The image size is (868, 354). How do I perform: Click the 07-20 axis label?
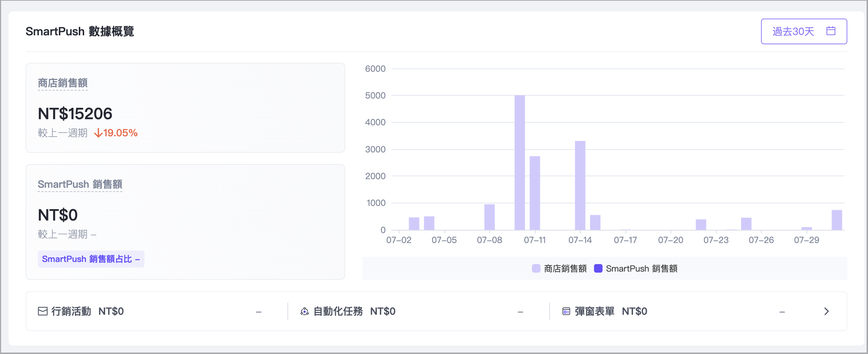(x=671, y=240)
